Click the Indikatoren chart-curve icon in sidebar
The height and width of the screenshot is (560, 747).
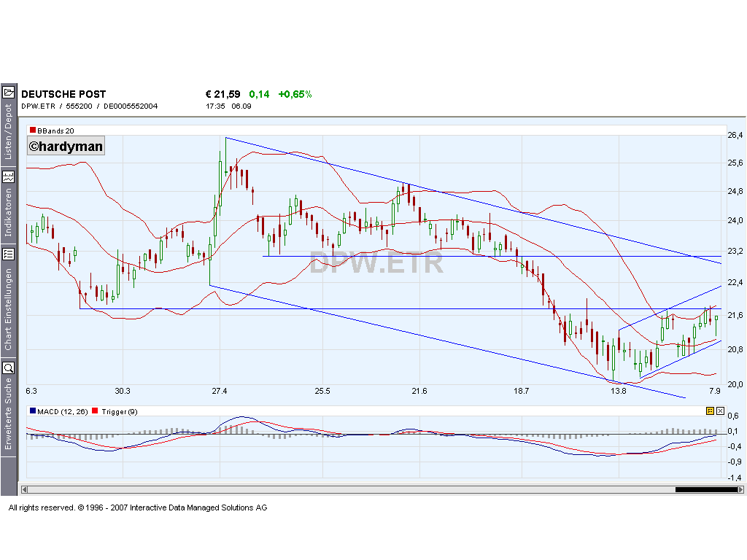pos(9,176)
